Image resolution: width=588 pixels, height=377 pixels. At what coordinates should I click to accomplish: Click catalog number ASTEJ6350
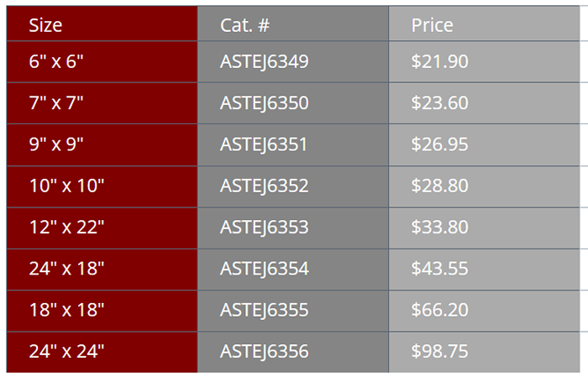[x=264, y=103]
